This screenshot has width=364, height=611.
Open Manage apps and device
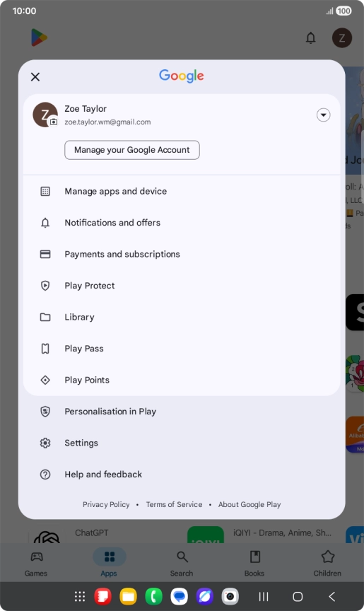[182, 192]
